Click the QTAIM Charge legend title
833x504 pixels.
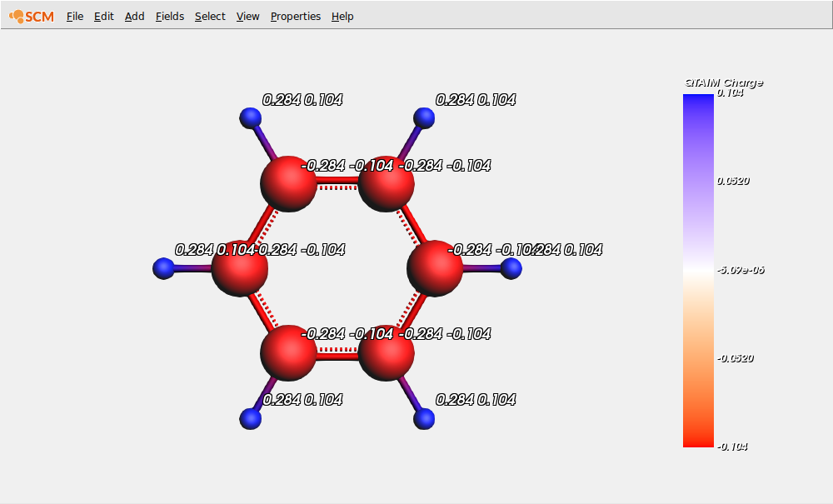[x=723, y=82]
